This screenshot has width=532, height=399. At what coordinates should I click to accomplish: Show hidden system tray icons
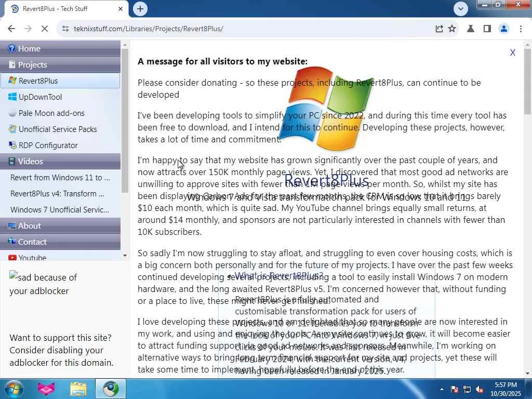442,389
